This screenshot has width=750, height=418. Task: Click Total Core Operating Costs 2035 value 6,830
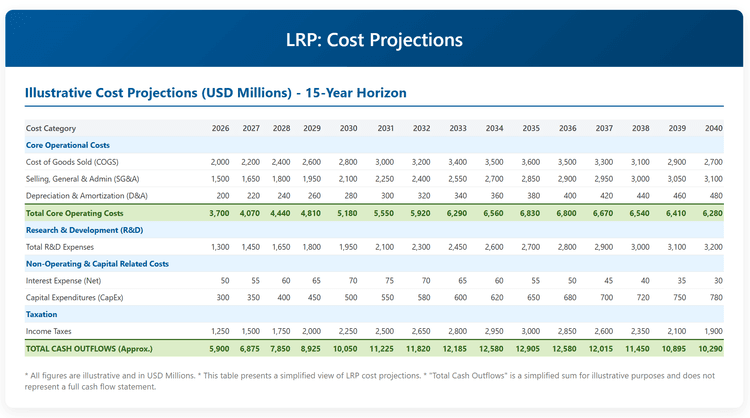click(530, 213)
